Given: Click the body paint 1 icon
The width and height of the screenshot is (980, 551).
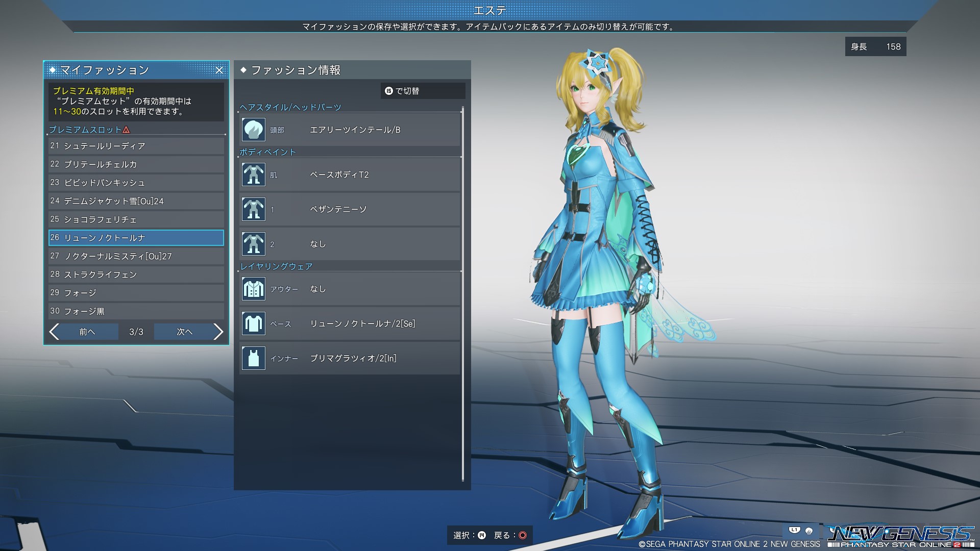Looking at the screenshot, I should (x=253, y=209).
